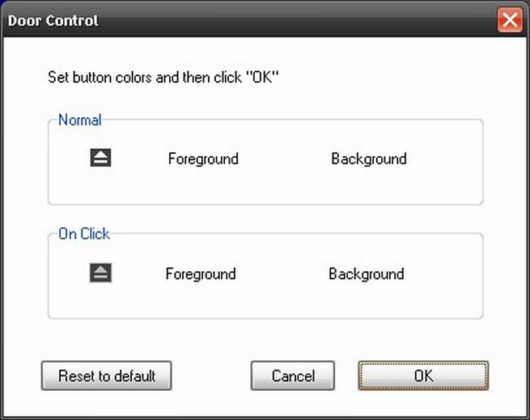Image resolution: width=530 pixels, height=420 pixels.
Task: Close the Door Control window
Action: pos(510,19)
